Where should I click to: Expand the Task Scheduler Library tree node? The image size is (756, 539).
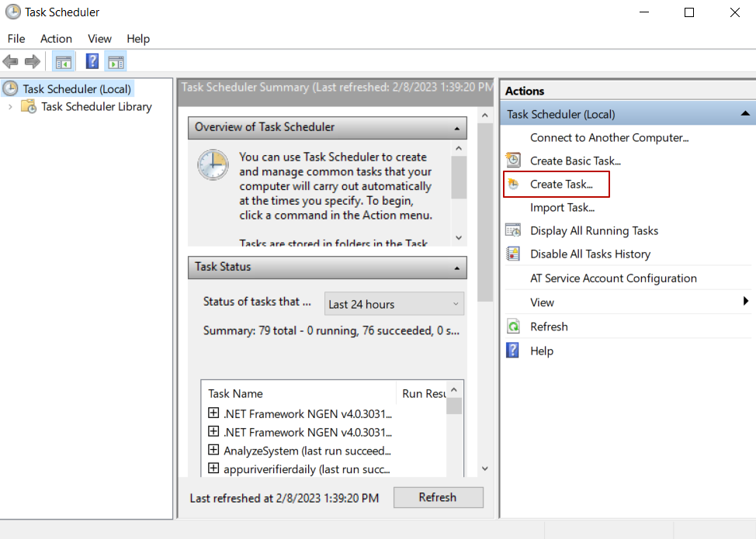point(10,107)
